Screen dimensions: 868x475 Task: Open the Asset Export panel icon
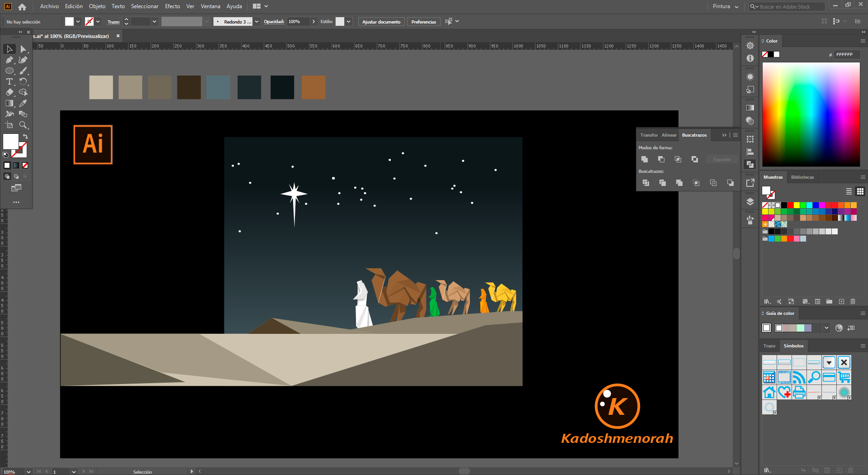750,183
